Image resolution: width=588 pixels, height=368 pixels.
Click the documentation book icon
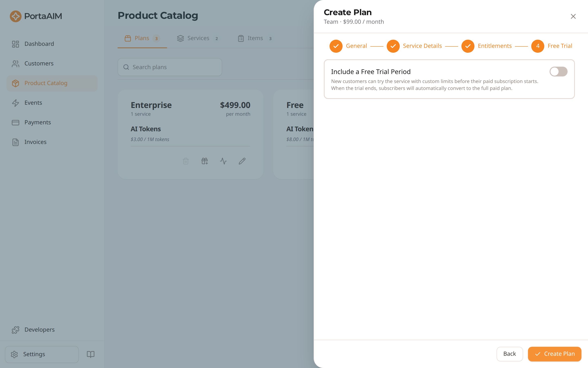(91, 354)
